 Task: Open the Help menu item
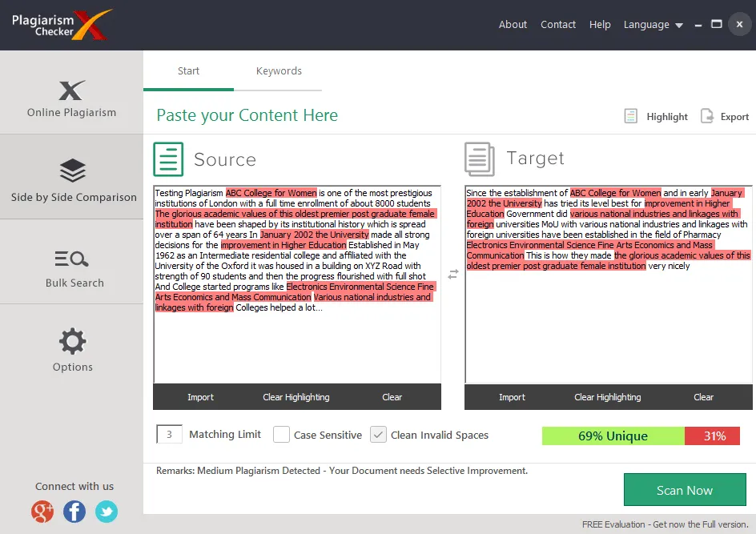click(x=600, y=24)
